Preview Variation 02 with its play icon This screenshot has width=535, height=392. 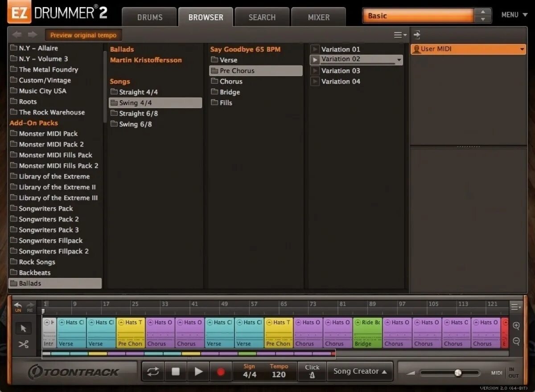(315, 59)
